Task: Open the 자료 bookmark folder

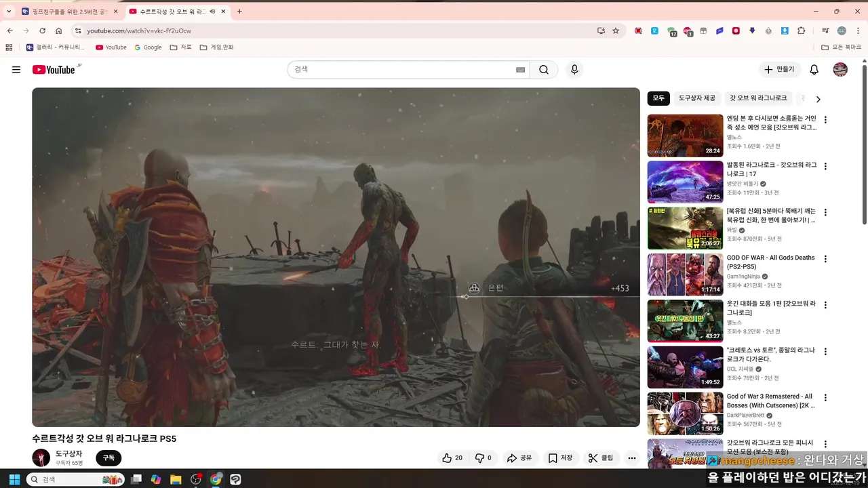Action: [181, 47]
